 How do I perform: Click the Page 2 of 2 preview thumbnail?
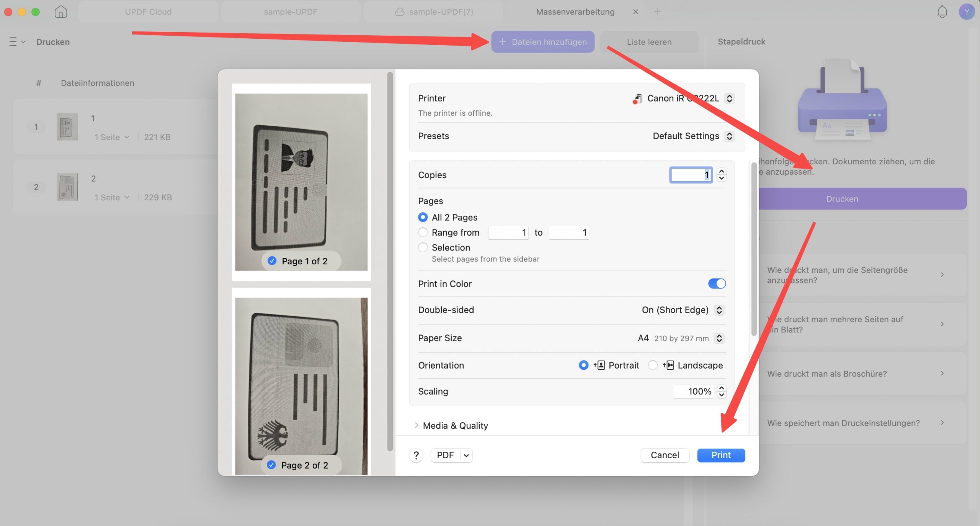coord(301,381)
